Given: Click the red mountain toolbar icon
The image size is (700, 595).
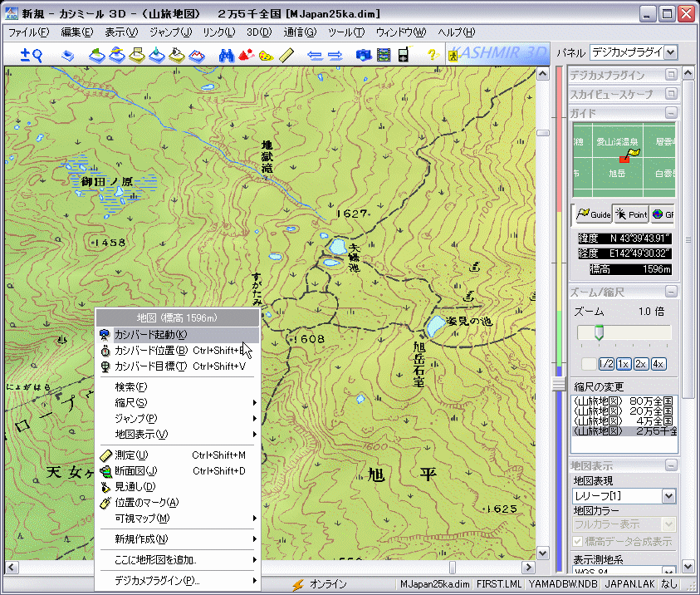Looking at the screenshot, I should 247,55.
